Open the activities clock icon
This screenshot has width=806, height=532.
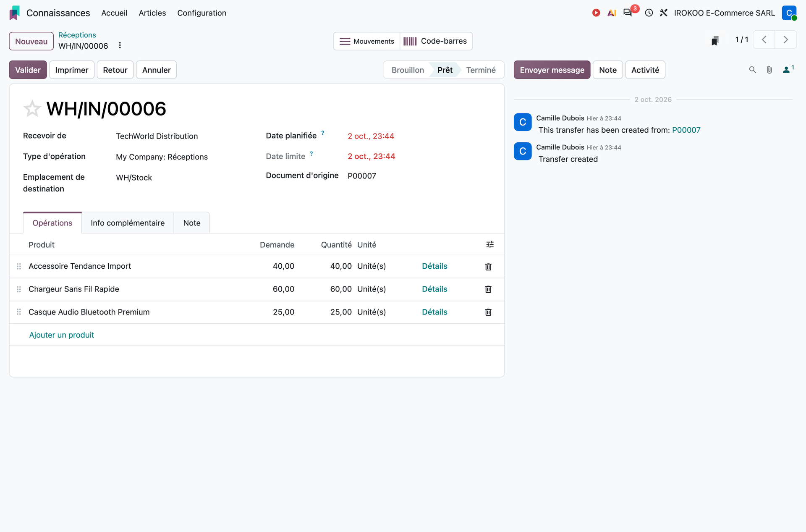click(649, 13)
